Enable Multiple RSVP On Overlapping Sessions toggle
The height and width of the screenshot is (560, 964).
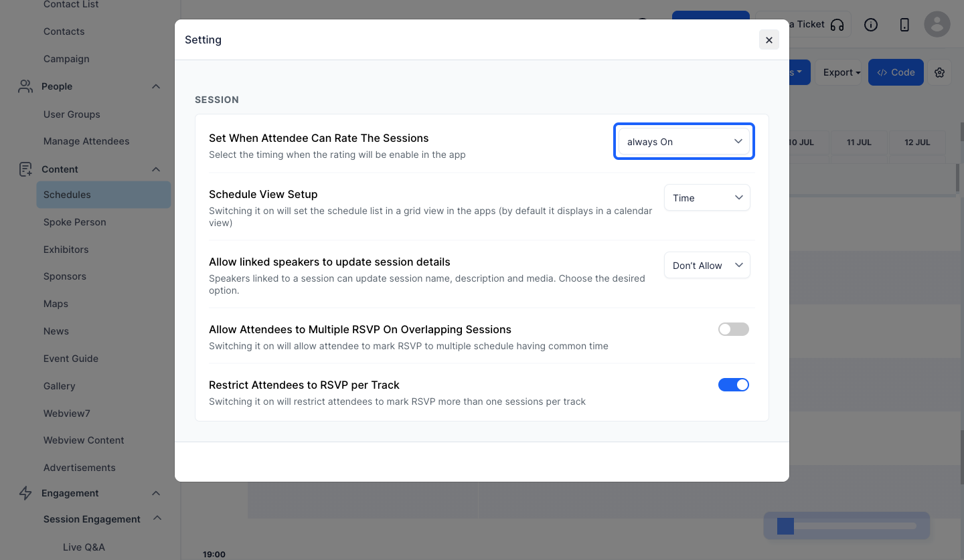(734, 329)
